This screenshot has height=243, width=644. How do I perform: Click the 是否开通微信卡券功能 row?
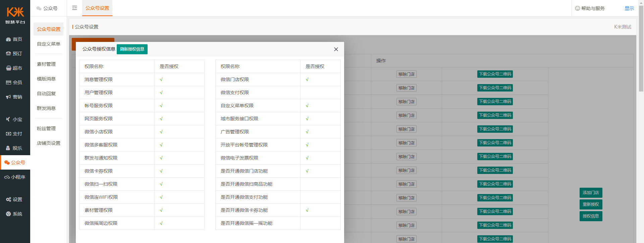(x=278, y=210)
